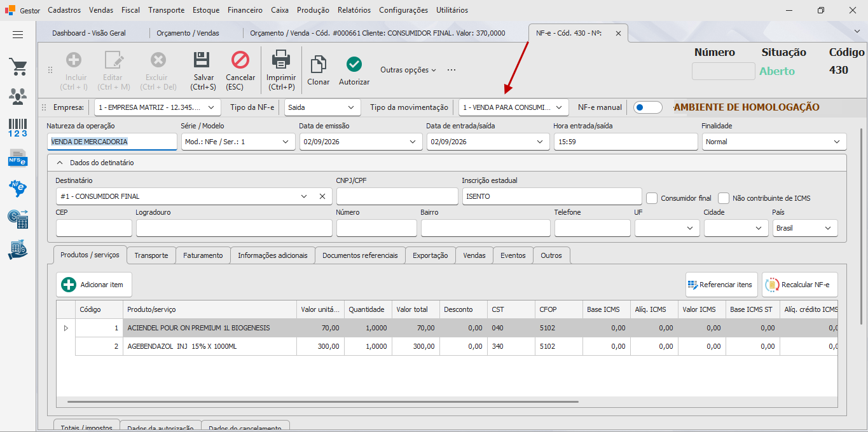Click the Referenciar itens button
Image resolution: width=868 pixels, height=432 pixels.
(722, 285)
